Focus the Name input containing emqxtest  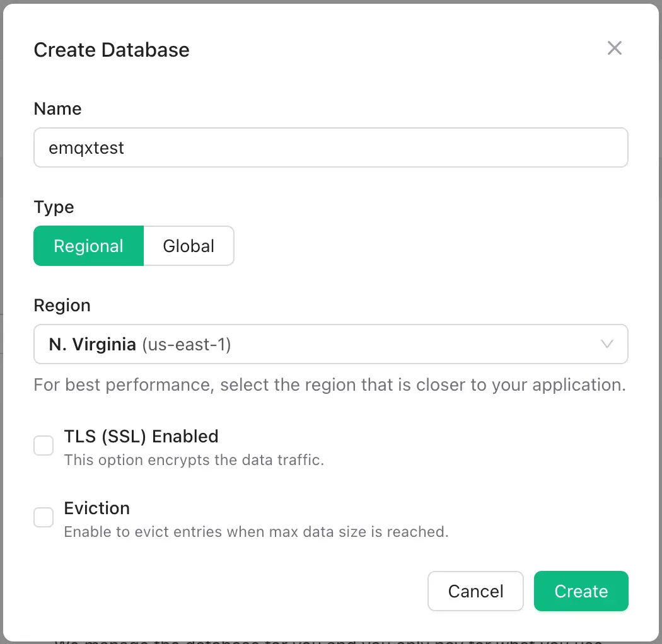pos(331,147)
